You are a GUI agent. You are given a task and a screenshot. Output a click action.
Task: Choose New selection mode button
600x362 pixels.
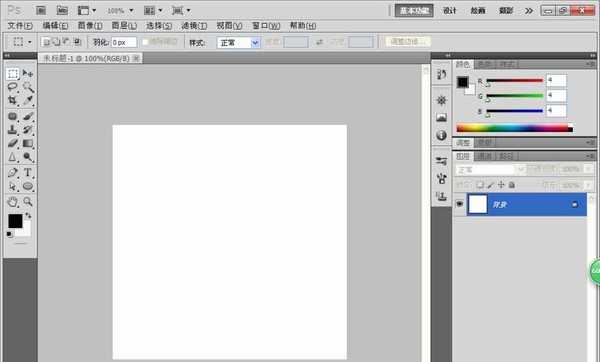coord(46,42)
